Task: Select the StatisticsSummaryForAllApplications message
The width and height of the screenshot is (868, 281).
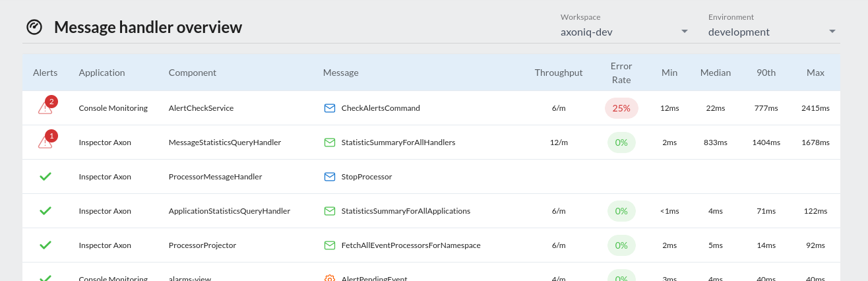Action: point(406,211)
